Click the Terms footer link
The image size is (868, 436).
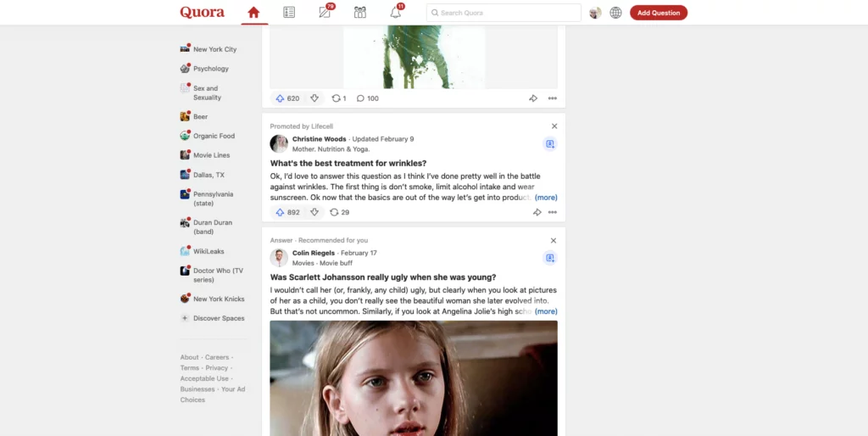click(x=189, y=368)
